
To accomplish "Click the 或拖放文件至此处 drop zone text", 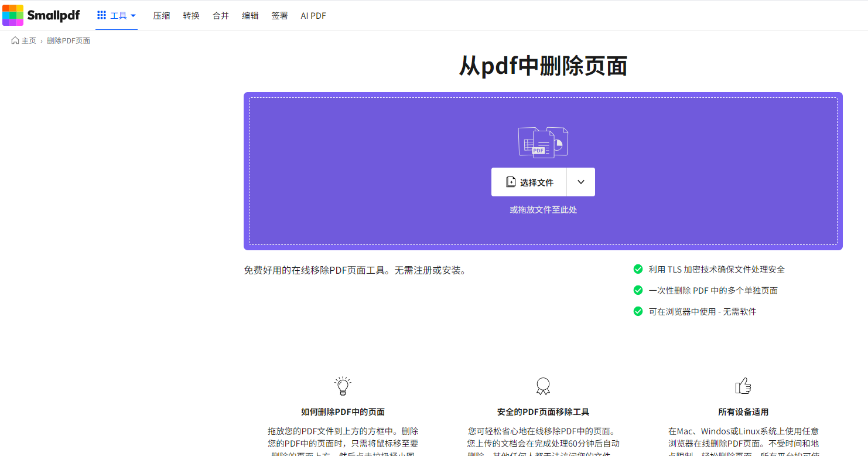I will (x=543, y=209).
